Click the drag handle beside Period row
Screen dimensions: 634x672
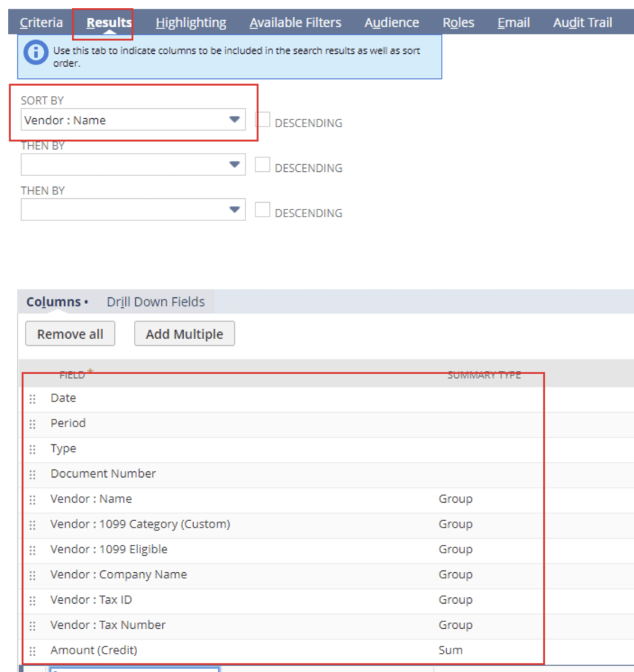[x=33, y=424]
